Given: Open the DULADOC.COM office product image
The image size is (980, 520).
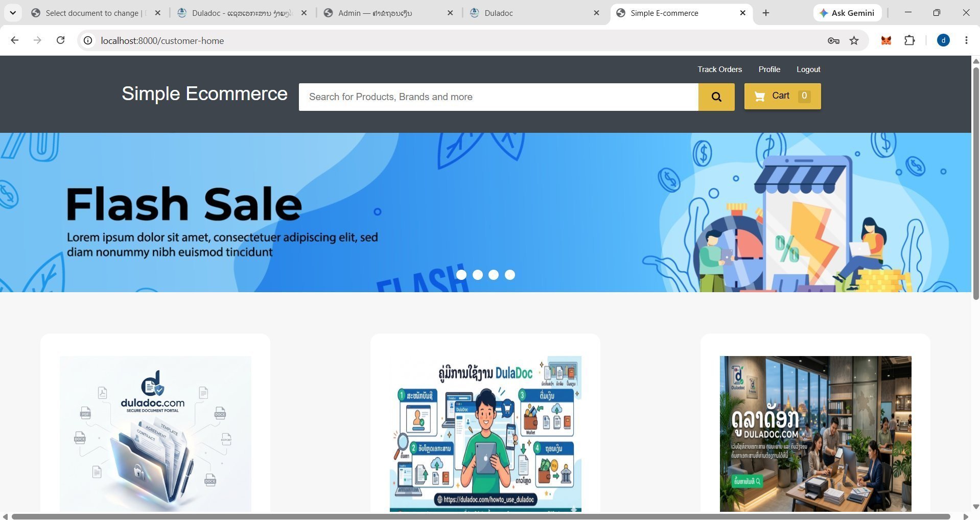Looking at the screenshot, I should point(815,434).
